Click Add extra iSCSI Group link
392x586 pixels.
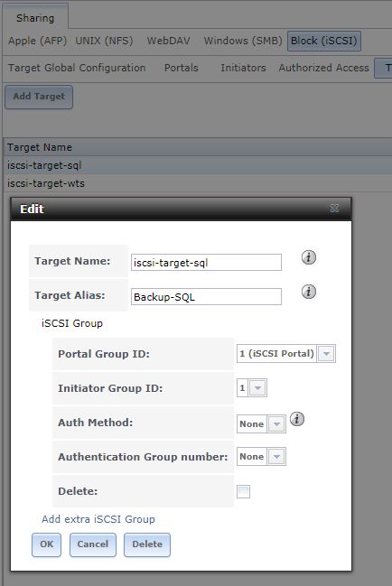pos(98,519)
